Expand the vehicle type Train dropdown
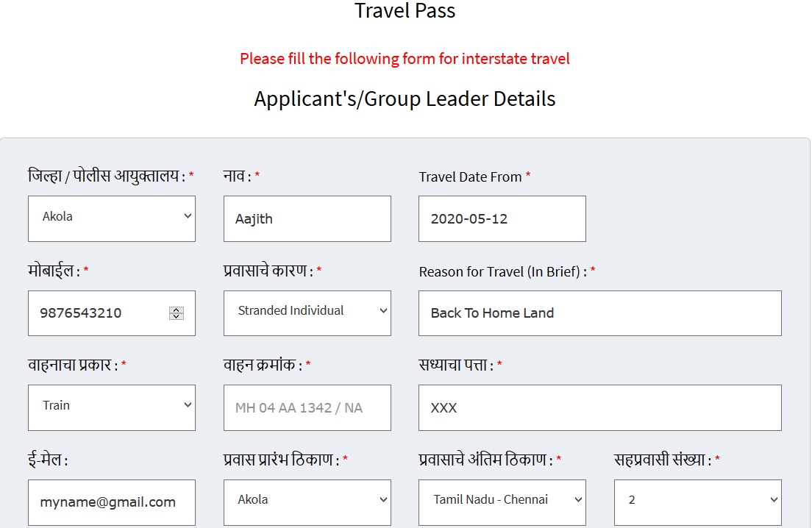Screen dimensions: 812x528 [112, 406]
